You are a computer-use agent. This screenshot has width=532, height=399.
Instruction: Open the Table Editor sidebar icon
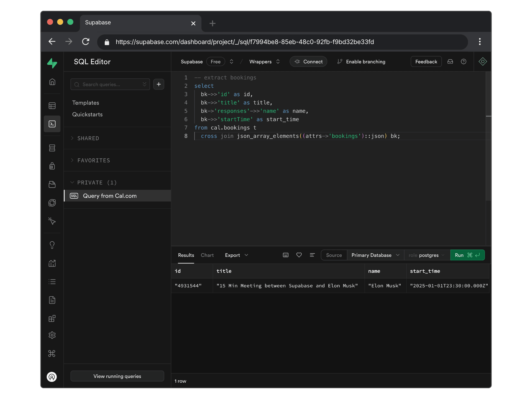[x=52, y=106]
